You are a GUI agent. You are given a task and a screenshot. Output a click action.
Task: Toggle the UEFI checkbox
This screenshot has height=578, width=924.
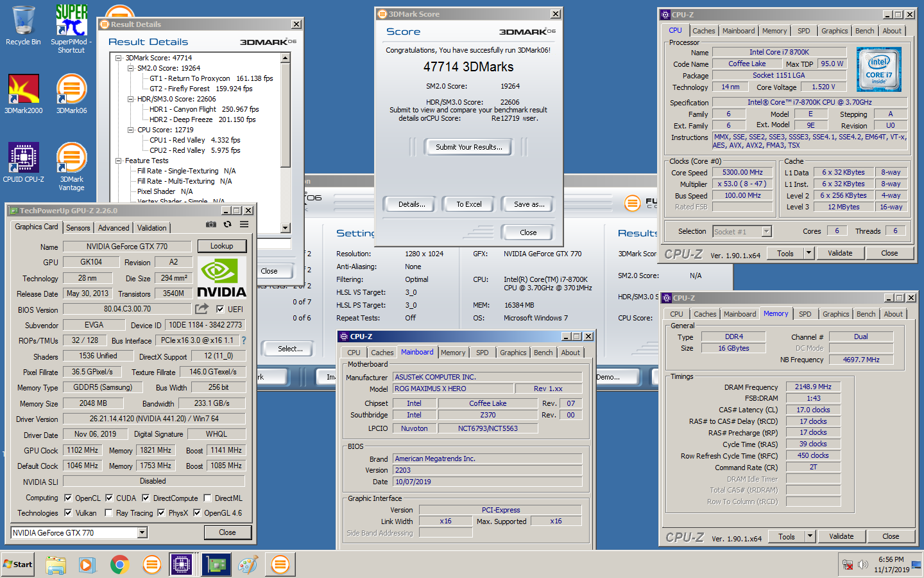tap(220, 309)
